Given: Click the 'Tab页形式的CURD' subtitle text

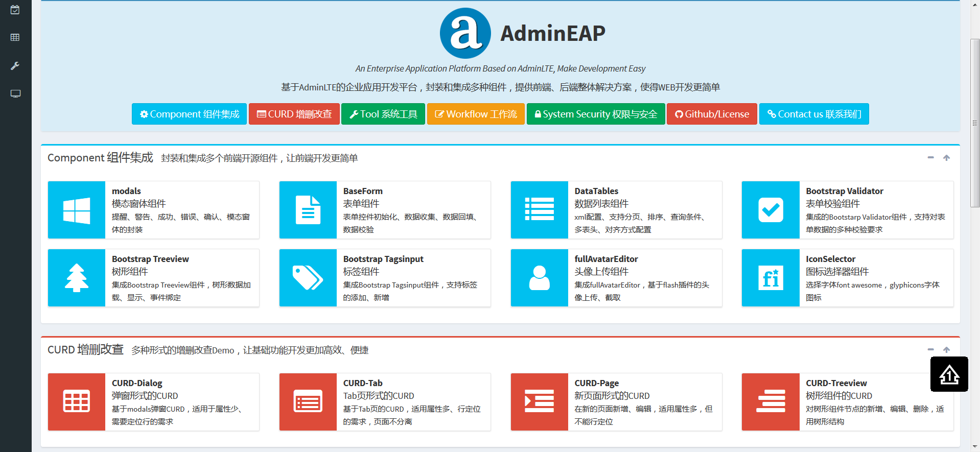Looking at the screenshot, I should click(x=379, y=396).
